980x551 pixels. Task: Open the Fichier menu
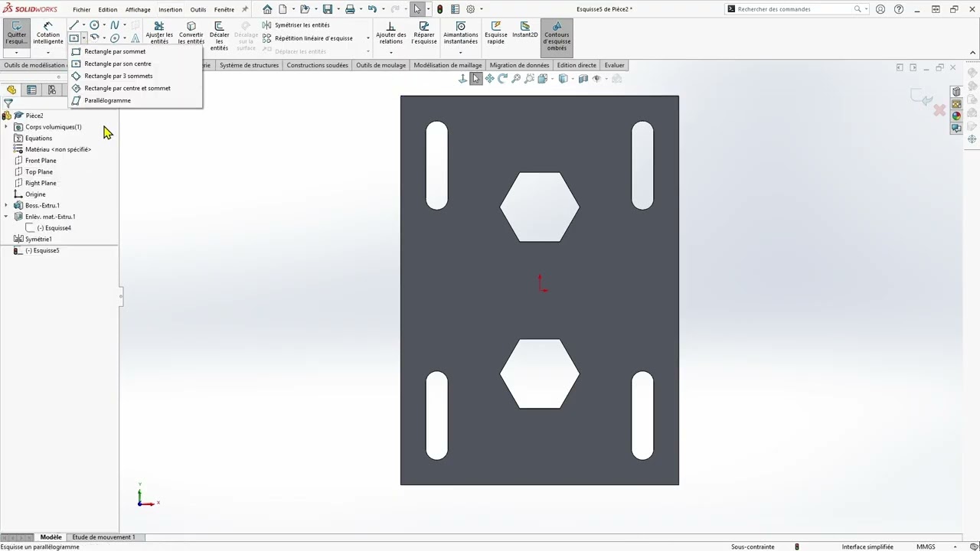click(x=81, y=9)
